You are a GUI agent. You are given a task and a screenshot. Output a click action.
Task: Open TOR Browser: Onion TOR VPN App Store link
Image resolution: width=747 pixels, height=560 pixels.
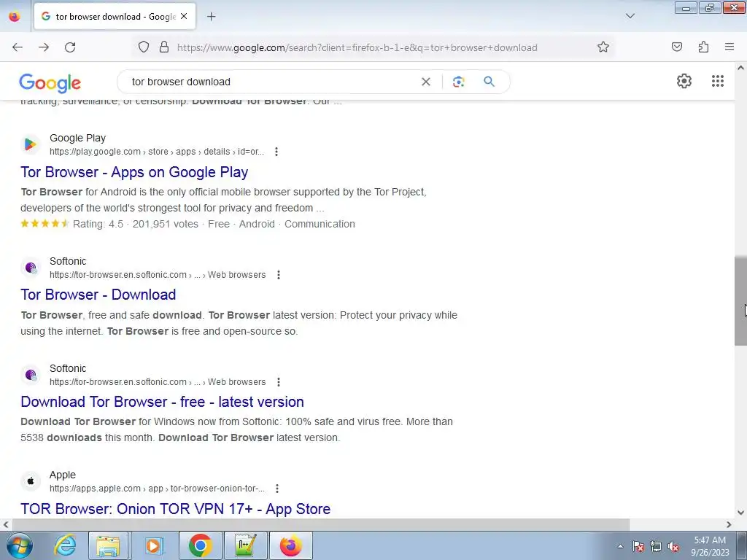(175, 509)
